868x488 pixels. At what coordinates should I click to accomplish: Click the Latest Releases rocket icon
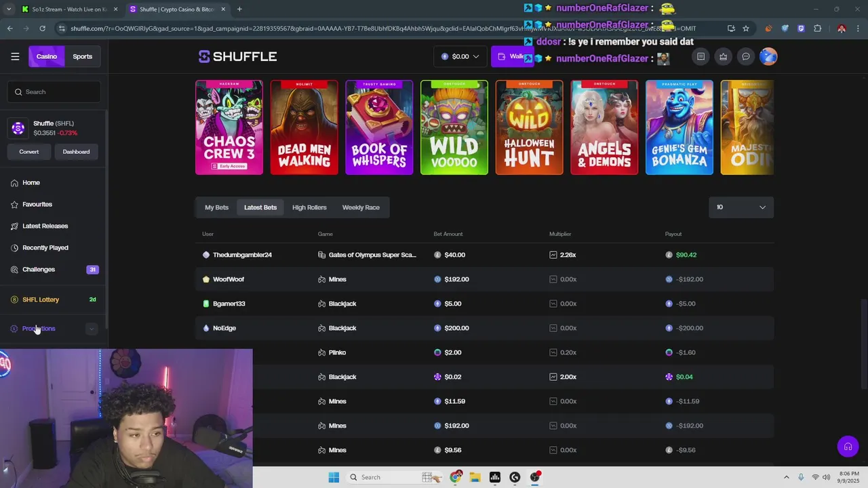[14, 226]
